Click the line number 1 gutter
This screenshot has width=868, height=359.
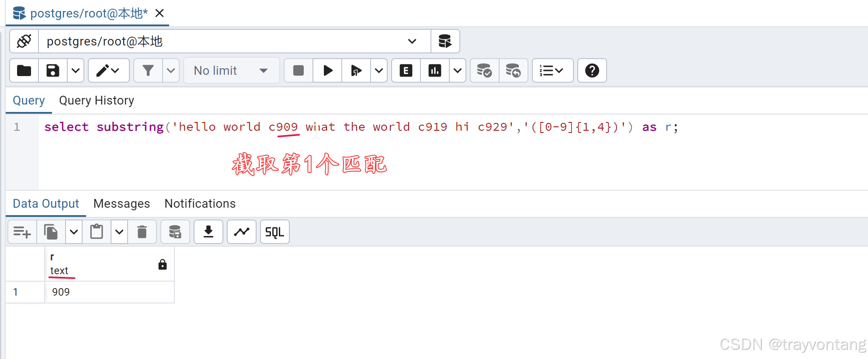pos(17,127)
